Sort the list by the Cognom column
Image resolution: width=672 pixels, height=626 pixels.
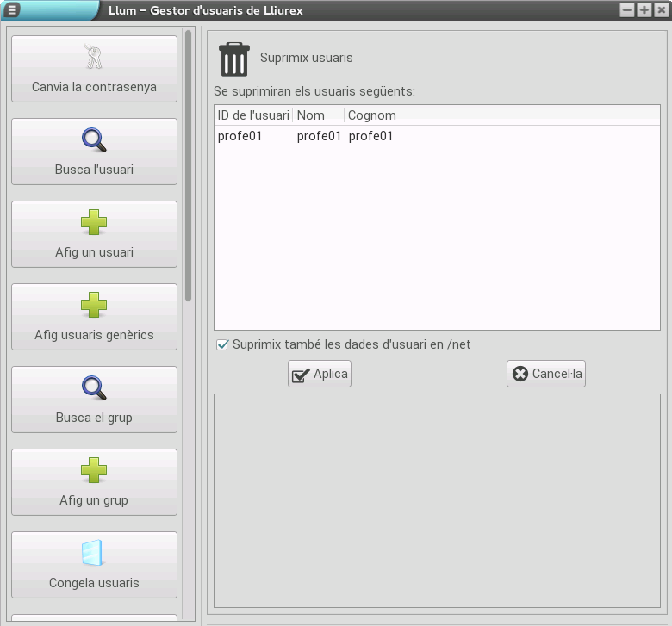372,115
